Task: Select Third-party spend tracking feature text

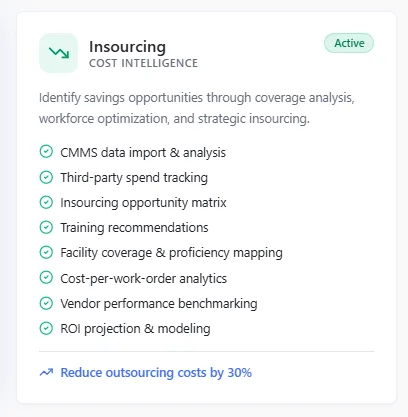Action: click(134, 178)
